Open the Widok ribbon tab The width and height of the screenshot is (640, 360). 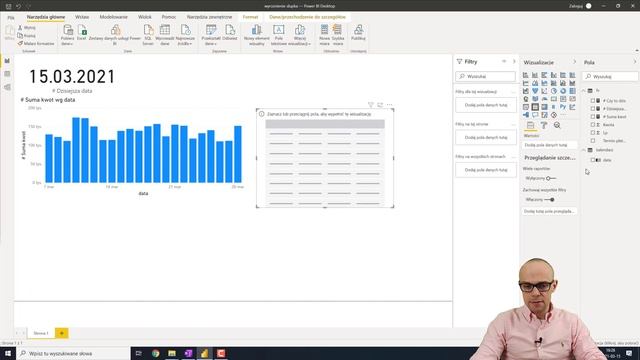pos(145,17)
